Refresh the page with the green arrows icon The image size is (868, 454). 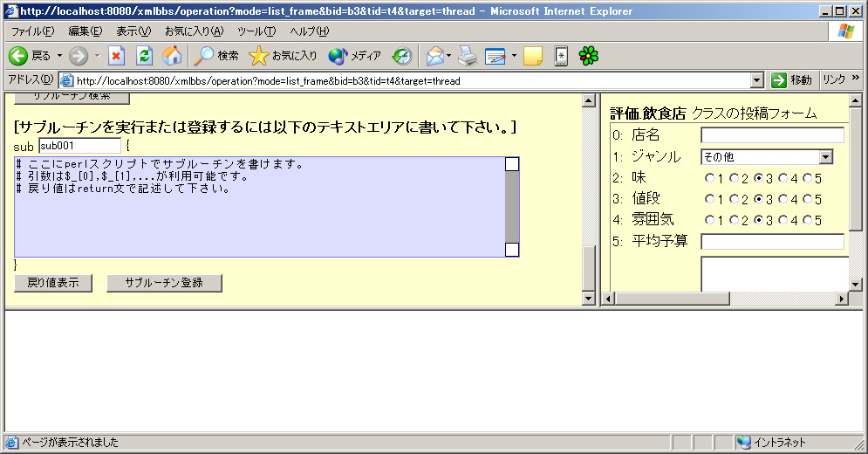click(144, 55)
